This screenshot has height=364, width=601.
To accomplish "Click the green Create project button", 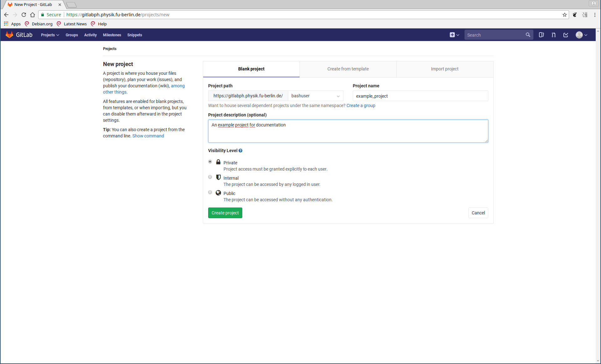I will [x=225, y=213].
